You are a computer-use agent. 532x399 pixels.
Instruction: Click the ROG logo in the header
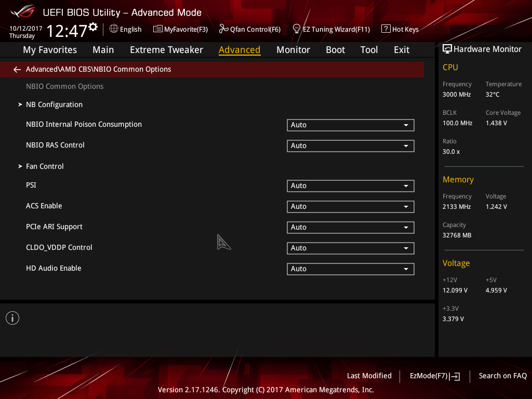pos(23,11)
